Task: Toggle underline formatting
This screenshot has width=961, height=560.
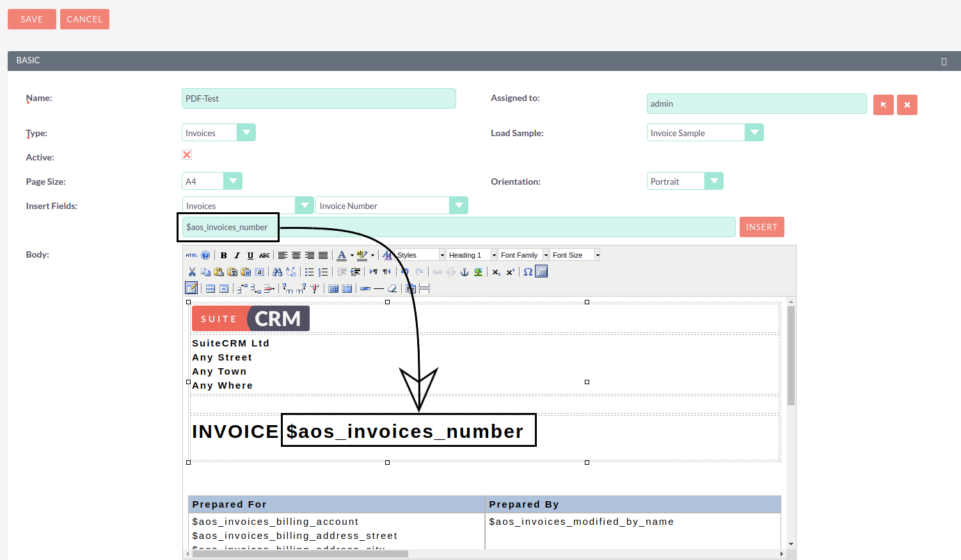Action: coord(250,255)
